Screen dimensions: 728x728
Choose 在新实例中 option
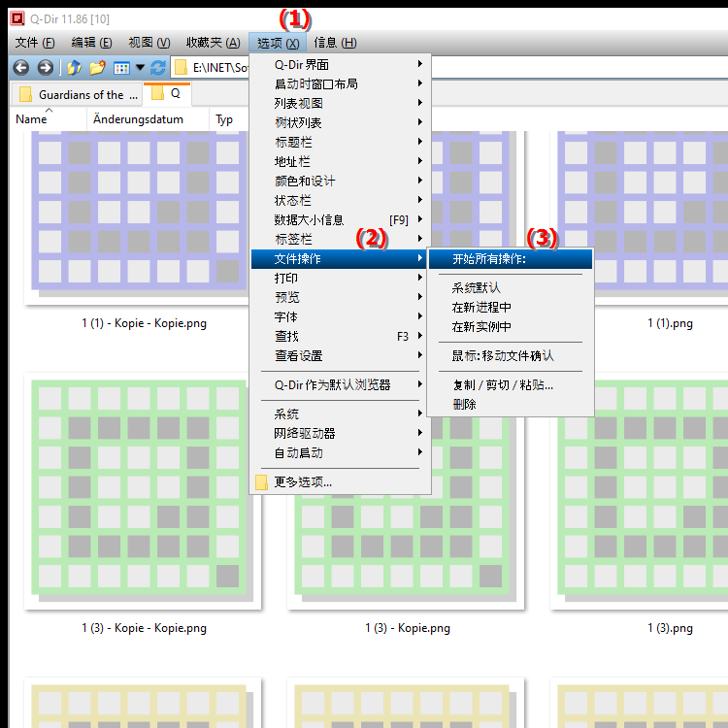(511, 327)
